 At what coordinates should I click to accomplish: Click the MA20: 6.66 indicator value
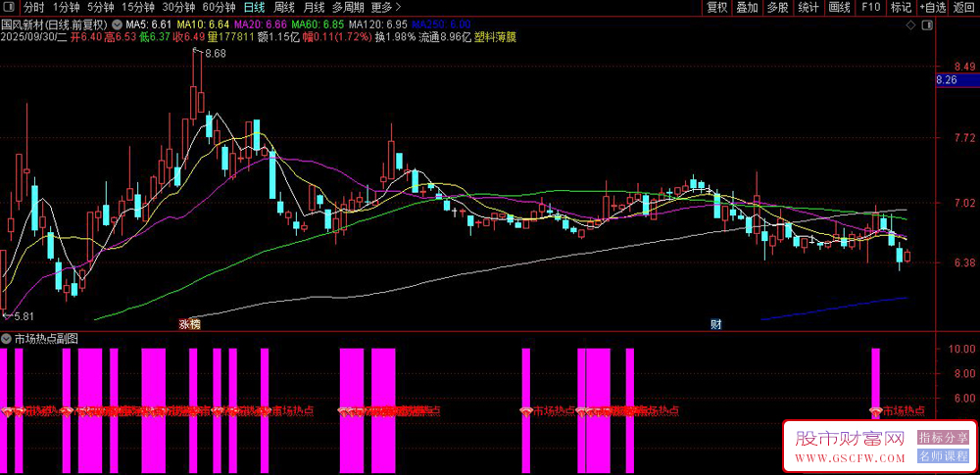coord(260,24)
